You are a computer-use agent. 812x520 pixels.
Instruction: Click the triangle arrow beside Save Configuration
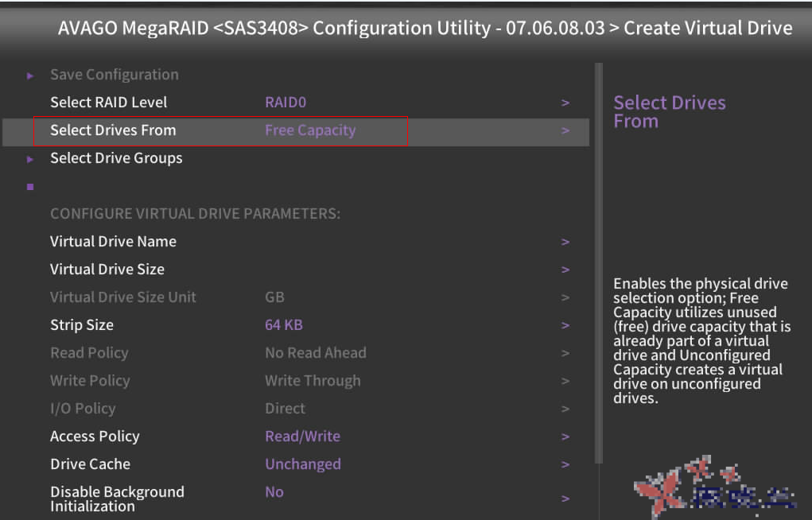(x=30, y=76)
